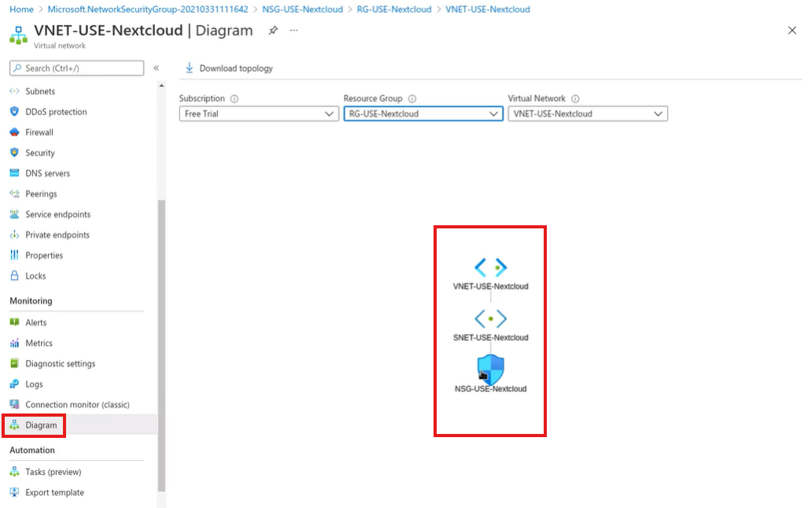Image resolution: width=812 pixels, height=508 pixels.
Task: Select the Diagram menu item
Action: (x=41, y=425)
